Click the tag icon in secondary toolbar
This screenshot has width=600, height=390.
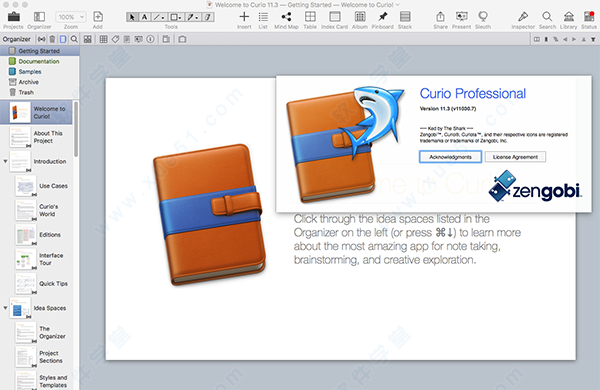pos(116,39)
